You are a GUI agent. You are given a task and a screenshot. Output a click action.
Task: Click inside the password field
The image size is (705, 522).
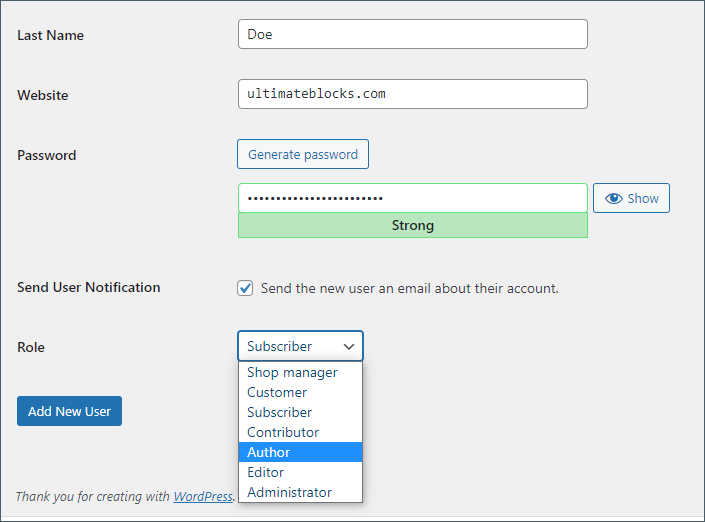coord(412,198)
